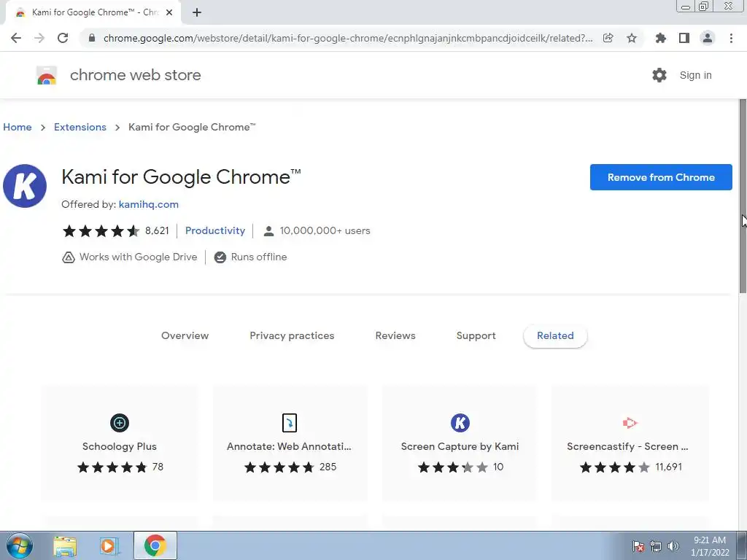
Task: Open the kamihq.com developer link
Action: pyautogui.click(x=149, y=204)
